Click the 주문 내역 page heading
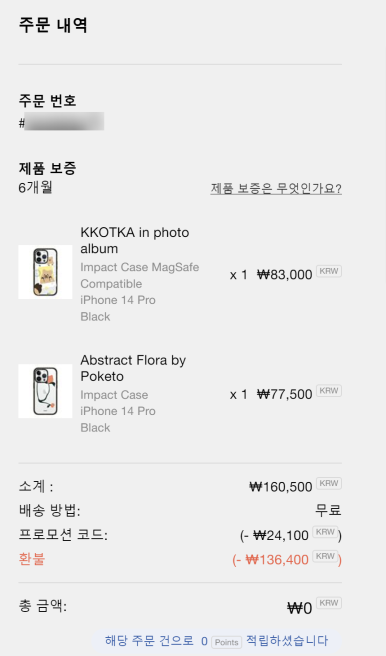386x656 pixels. pos(53,25)
